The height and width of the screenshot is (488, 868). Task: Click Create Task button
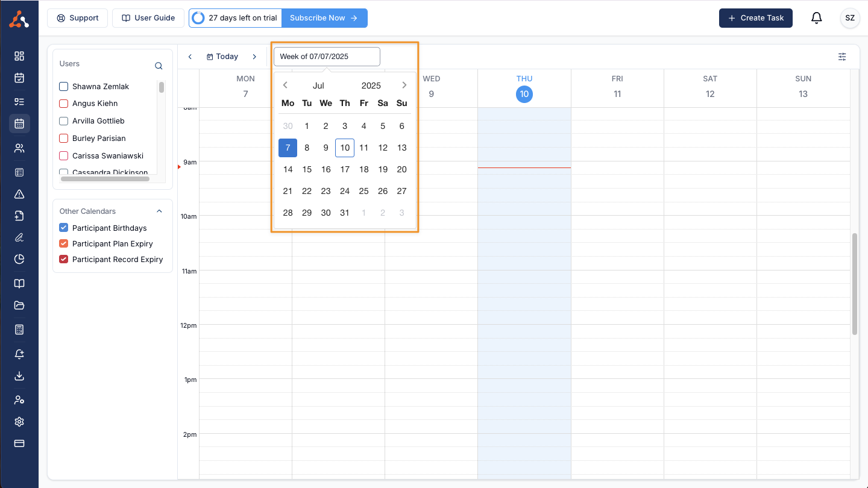[756, 18]
